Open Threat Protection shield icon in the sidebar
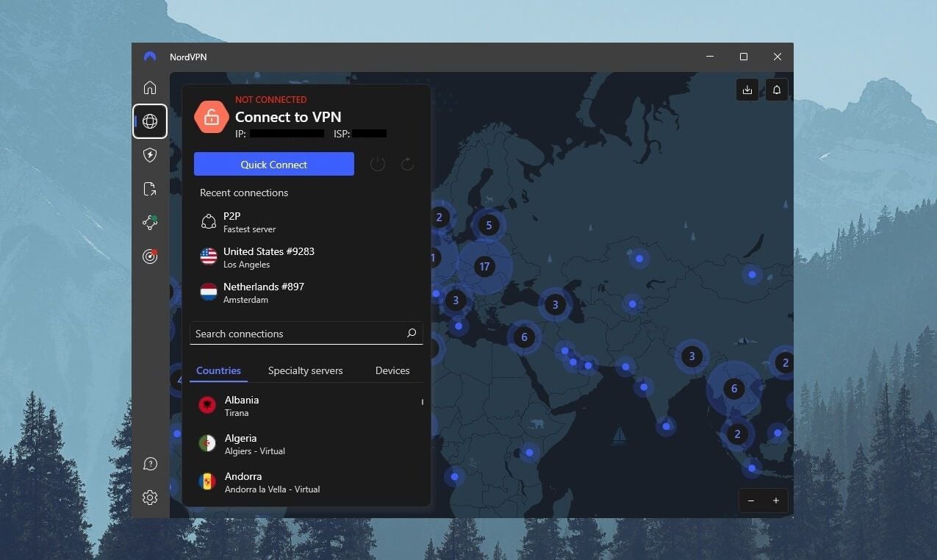937x560 pixels. coord(150,155)
